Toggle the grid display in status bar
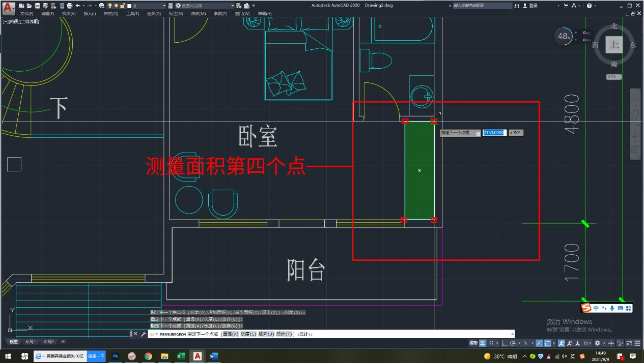This screenshot has height=363, width=644. (482, 342)
